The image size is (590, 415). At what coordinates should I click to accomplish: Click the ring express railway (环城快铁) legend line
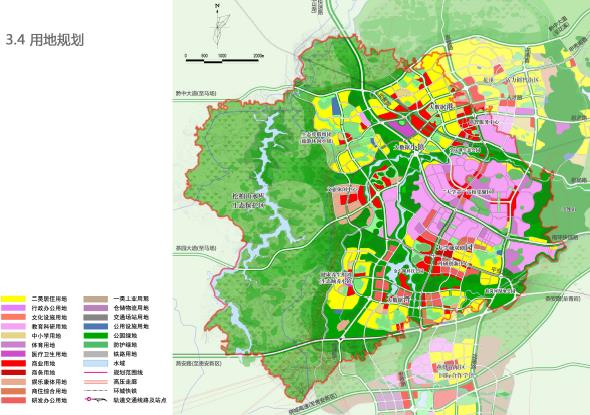tap(96, 391)
